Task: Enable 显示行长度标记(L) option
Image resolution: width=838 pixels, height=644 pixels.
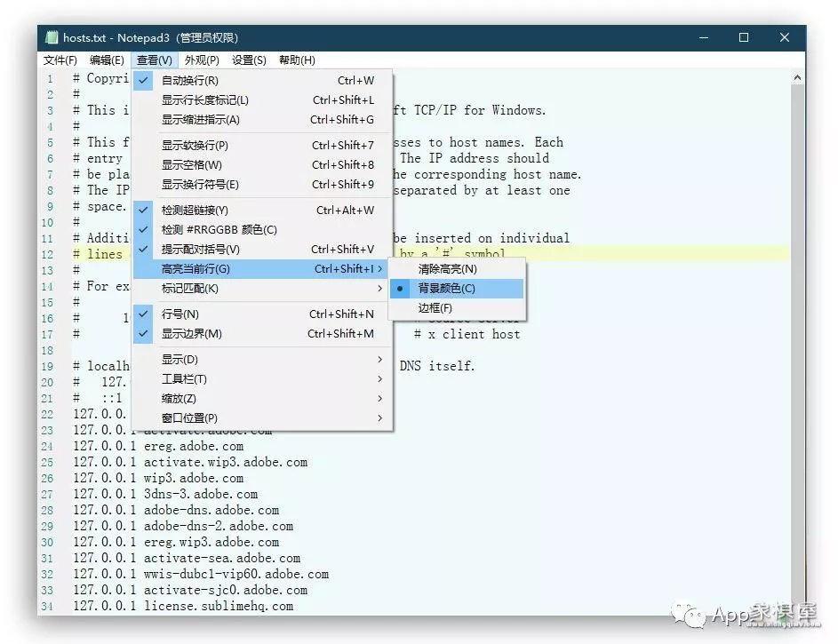Action: click(262, 99)
